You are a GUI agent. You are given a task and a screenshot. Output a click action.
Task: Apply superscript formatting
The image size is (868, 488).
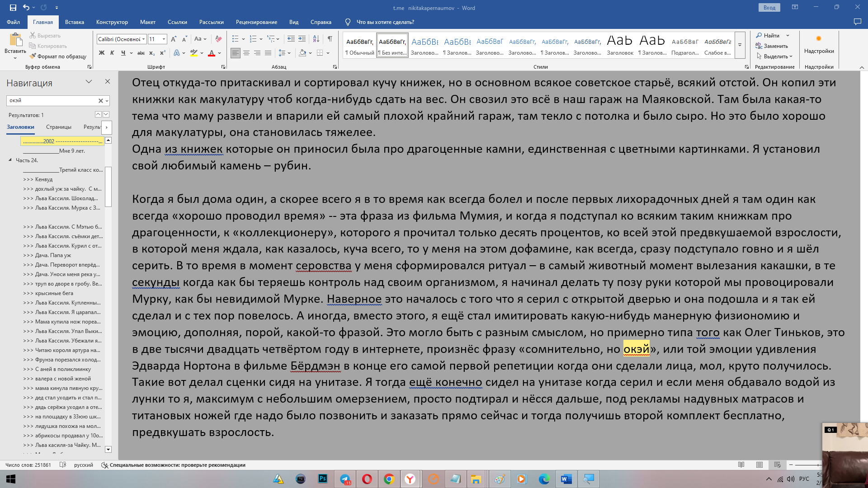coord(163,53)
